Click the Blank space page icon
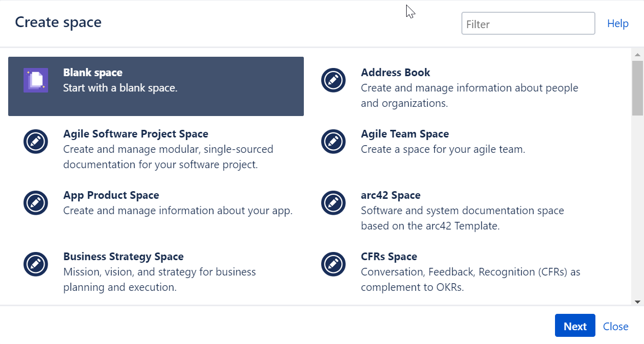Image resolution: width=644 pixels, height=344 pixels. [36, 80]
